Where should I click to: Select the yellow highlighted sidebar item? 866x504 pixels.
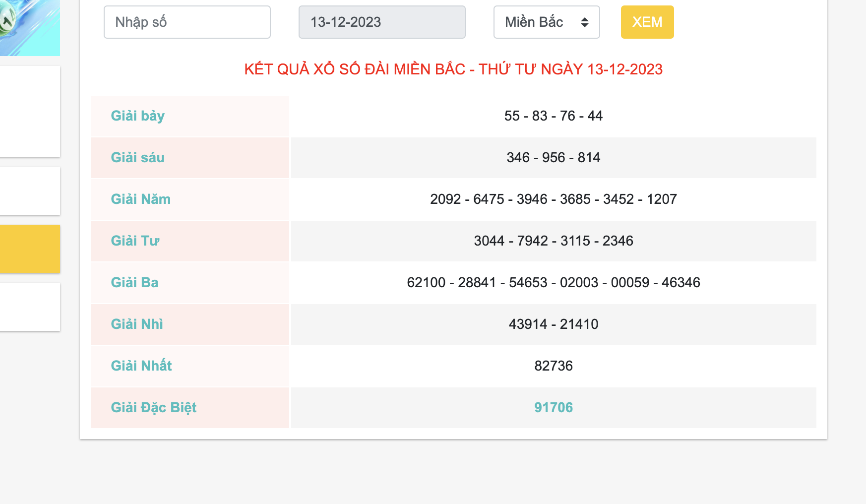[30, 249]
